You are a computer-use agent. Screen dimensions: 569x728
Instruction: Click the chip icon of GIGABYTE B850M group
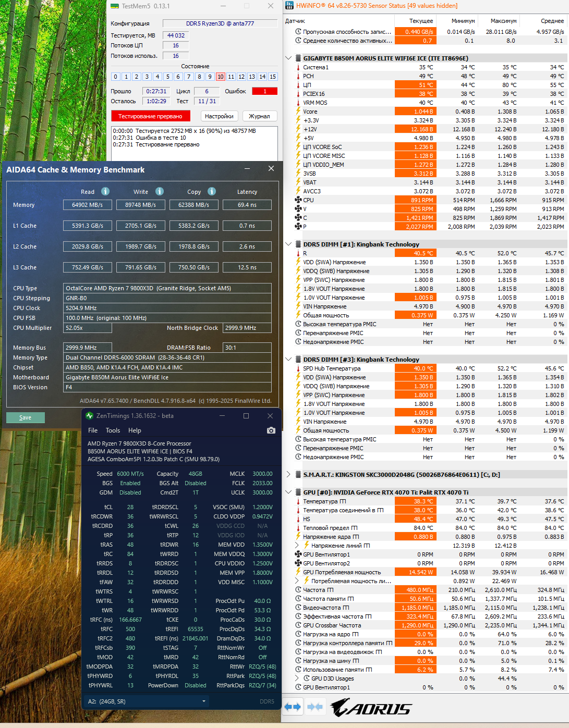[x=298, y=58]
